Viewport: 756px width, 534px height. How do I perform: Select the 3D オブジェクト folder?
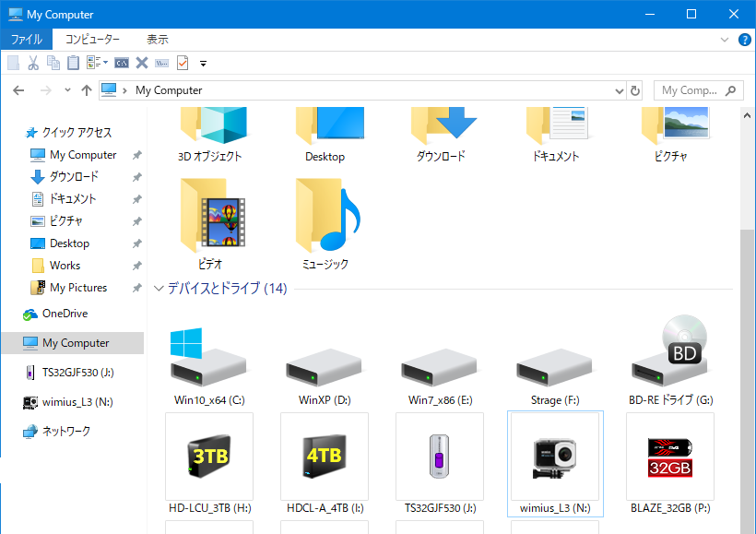coord(209,134)
